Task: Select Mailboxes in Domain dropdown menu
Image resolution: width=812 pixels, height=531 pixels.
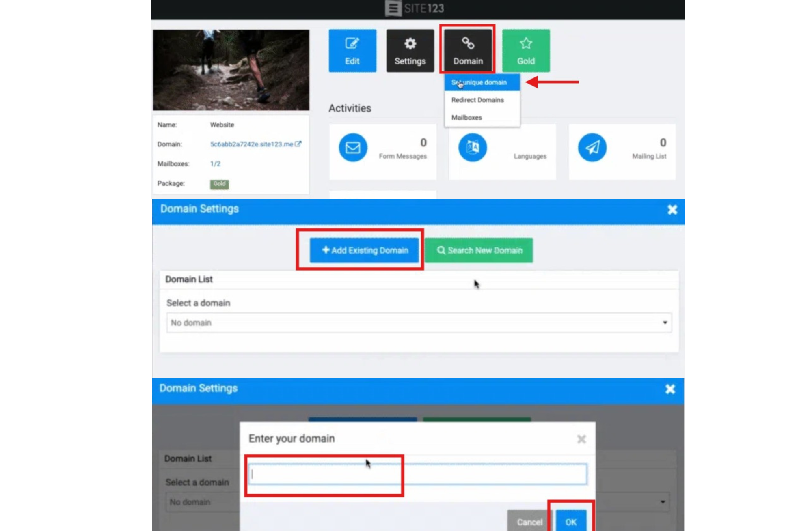Action: [466, 118]
